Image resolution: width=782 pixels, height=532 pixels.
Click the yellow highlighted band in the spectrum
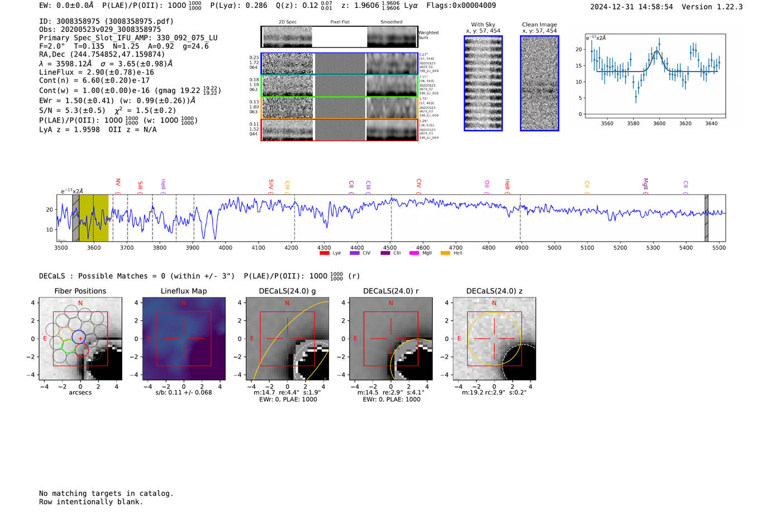[94, 218]
